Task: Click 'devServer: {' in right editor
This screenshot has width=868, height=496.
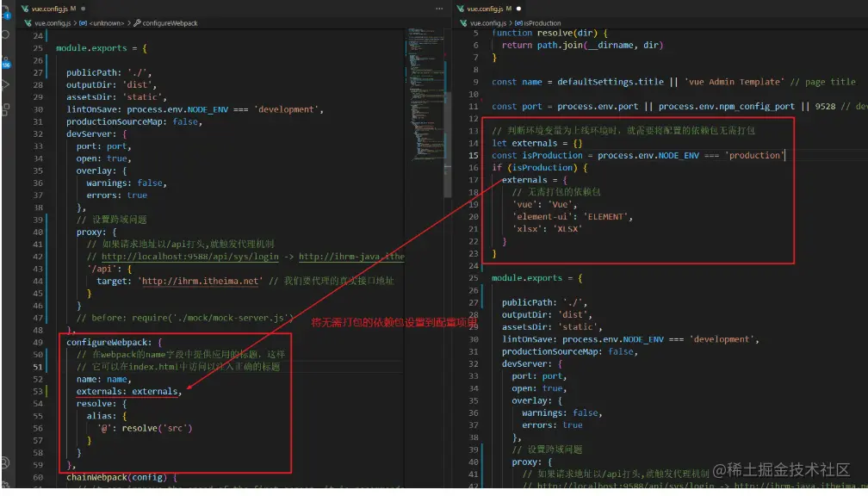Action: tap(532, 363)
